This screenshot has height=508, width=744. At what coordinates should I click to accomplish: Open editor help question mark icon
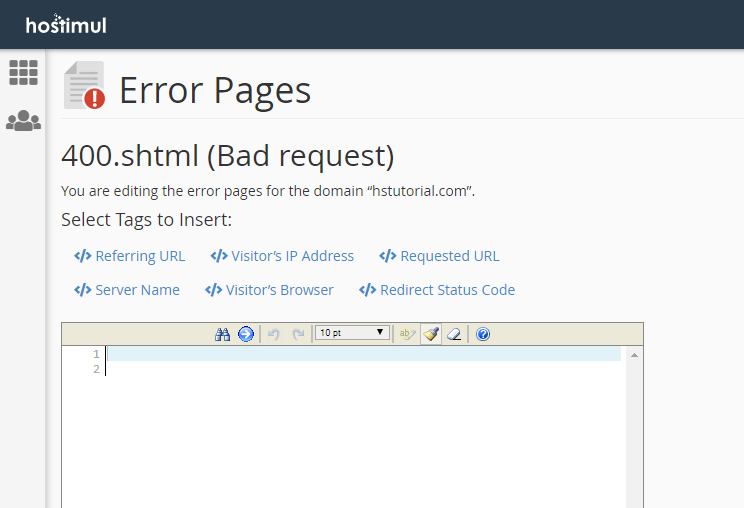click(483, 334)
